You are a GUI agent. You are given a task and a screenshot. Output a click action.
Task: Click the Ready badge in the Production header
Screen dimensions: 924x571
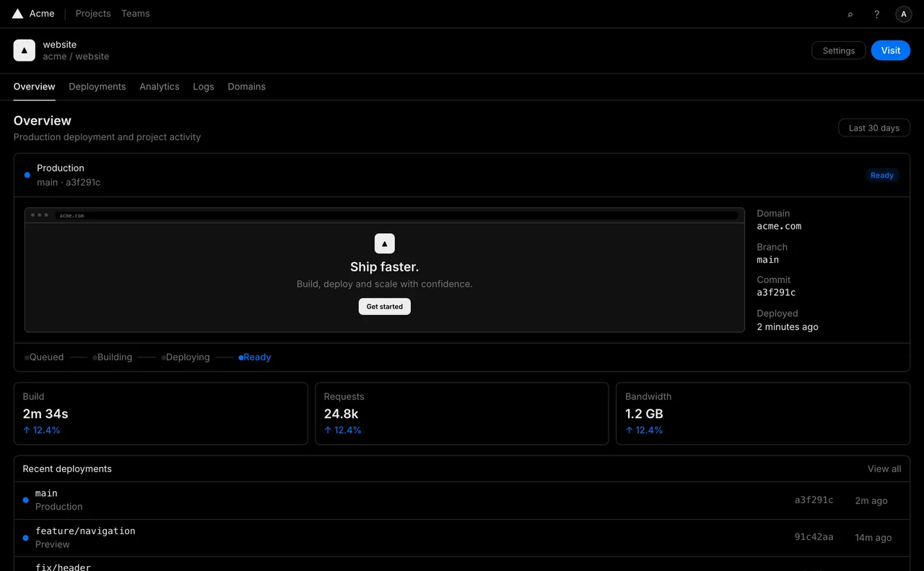tap(882, 175)
